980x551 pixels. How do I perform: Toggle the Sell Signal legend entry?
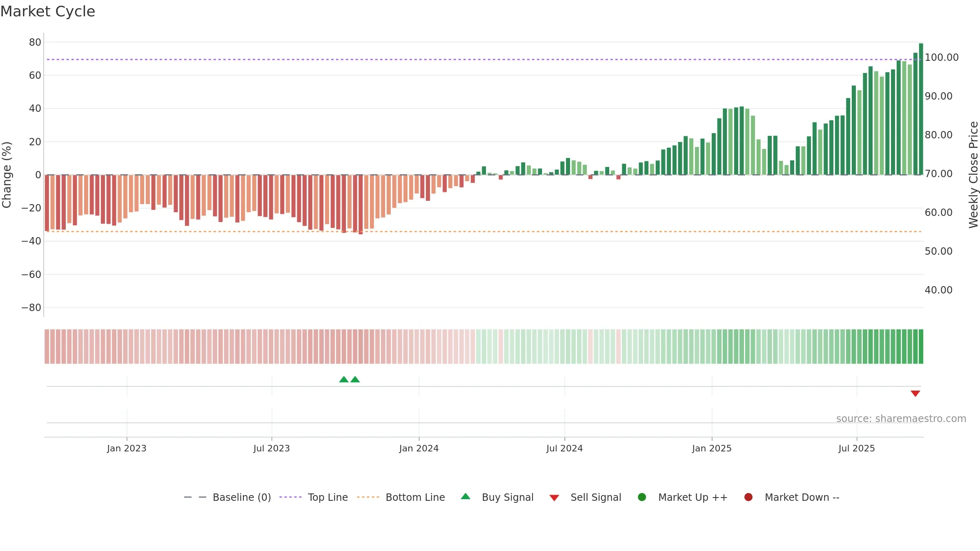click(585, 497)
